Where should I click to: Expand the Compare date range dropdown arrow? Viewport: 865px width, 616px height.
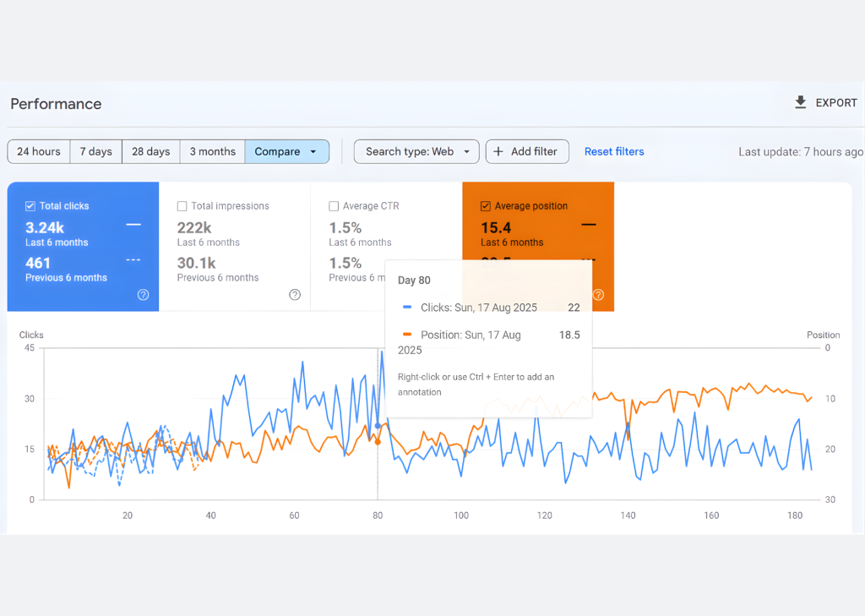click(313, 152)
